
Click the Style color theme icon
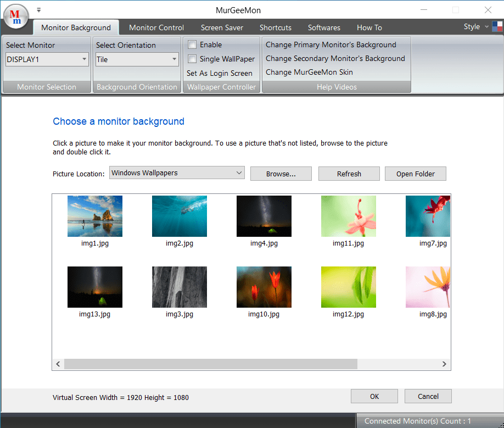coord(497,27)
